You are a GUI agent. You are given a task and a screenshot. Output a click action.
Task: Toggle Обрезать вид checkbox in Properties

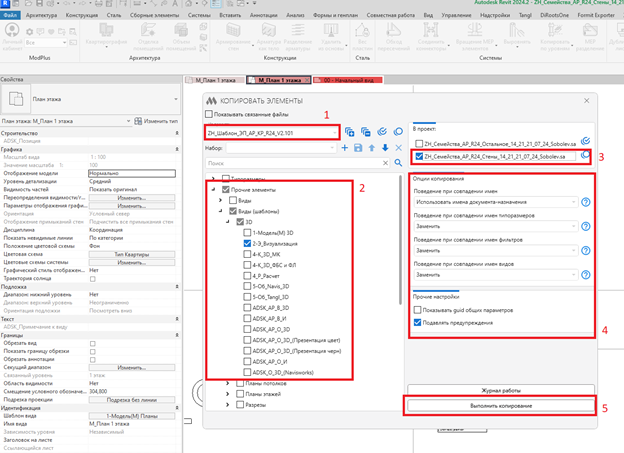93,343
